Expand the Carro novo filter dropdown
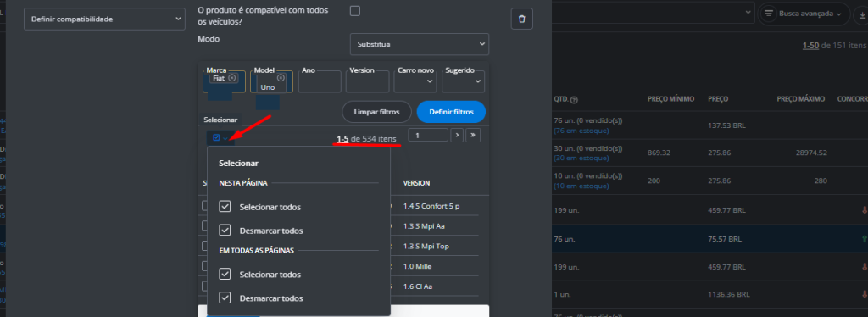 click(x=415, y=81)
